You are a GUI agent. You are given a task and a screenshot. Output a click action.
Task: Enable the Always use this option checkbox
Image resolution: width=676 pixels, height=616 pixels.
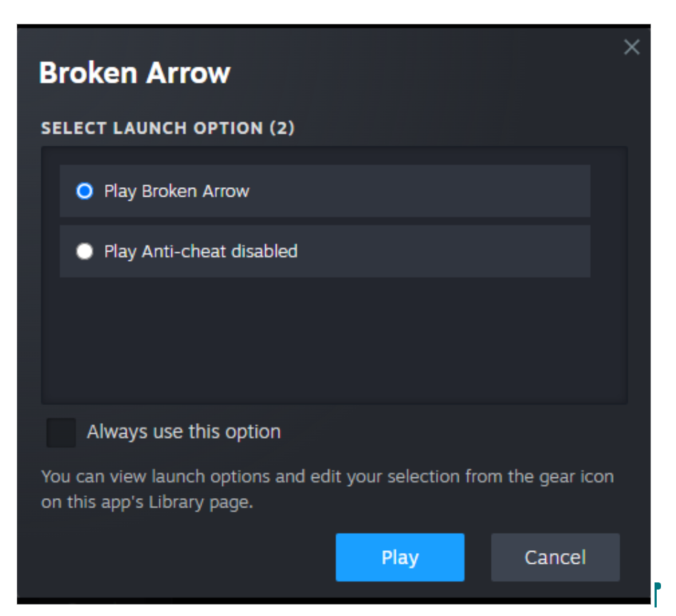coord(61,432)
